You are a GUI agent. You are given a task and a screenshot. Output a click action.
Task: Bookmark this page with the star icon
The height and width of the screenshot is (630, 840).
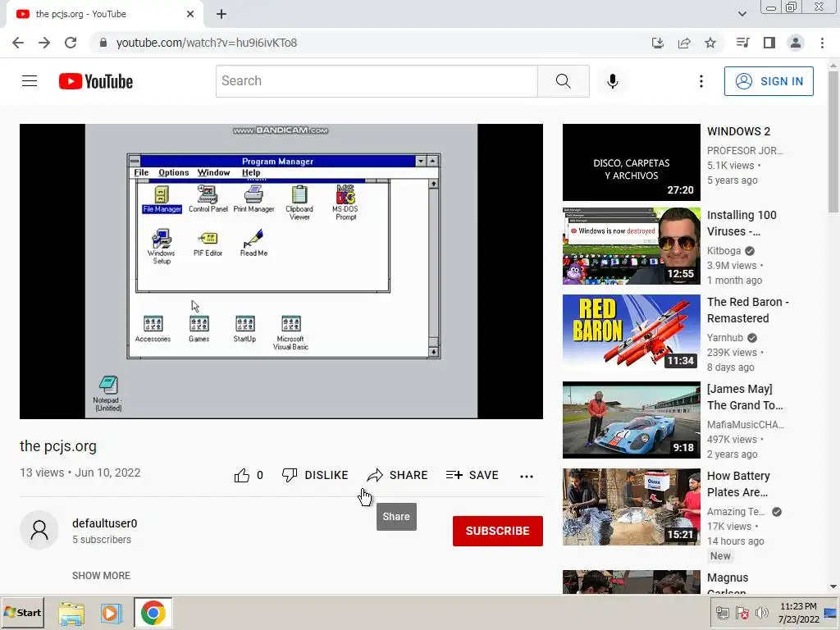click(x=710, y=43)
